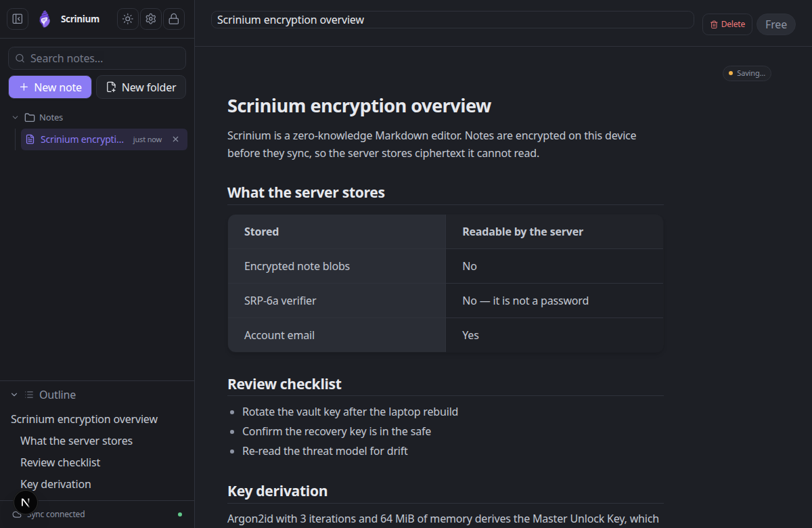The height and width of the screenshot is (528, 812).
Task: Lock the vault with padlock icon
Action: (174, 19)
